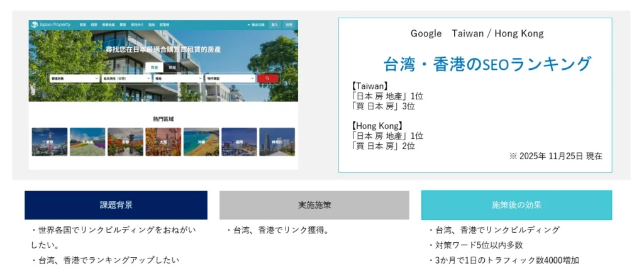Switch to the 租屋 search tab
644x278 pixels.
172,67
